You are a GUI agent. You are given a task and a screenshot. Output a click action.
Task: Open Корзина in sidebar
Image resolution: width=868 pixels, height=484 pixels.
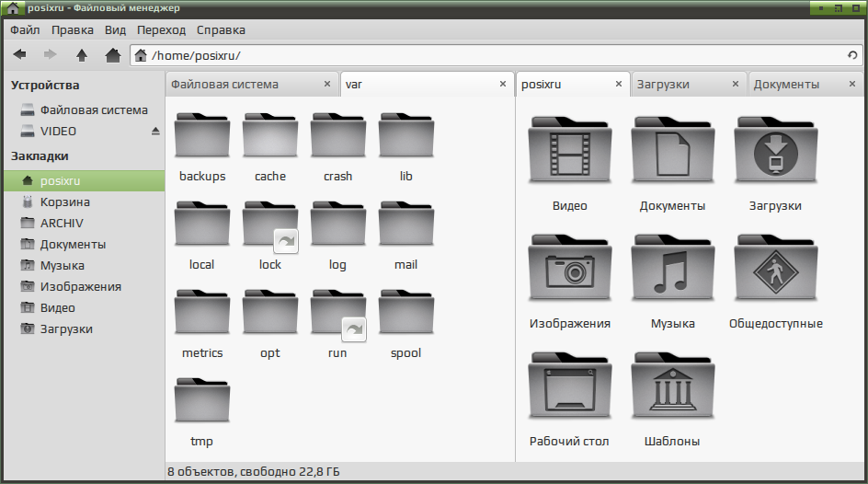[x=85, y=202]
